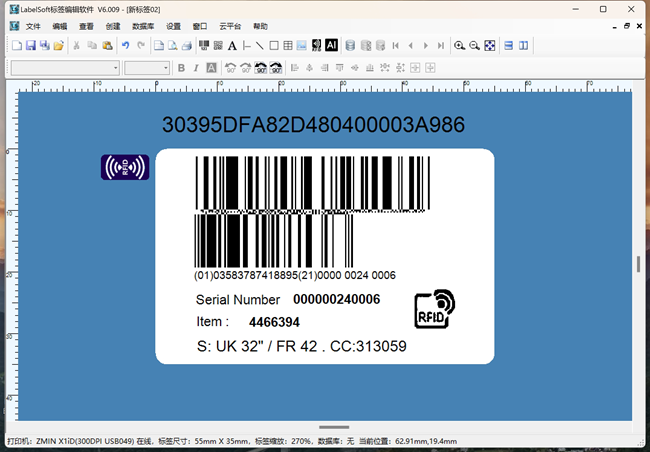Open the 创建 menu
The image size is (650, 452).
[x=113, y=27]
